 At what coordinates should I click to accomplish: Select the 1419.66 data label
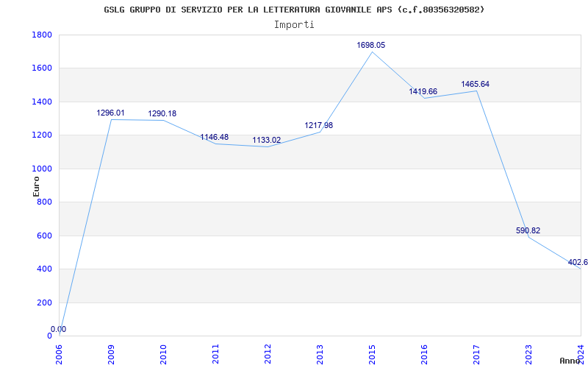click(x=423, y=91)
